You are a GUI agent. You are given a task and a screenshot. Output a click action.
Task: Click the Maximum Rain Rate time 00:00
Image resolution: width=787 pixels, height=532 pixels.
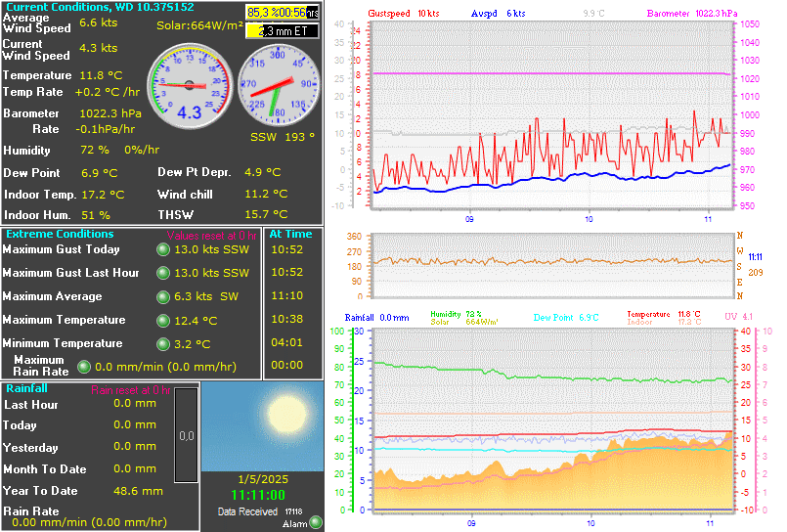pyautogui.click(x=287, y=366)
